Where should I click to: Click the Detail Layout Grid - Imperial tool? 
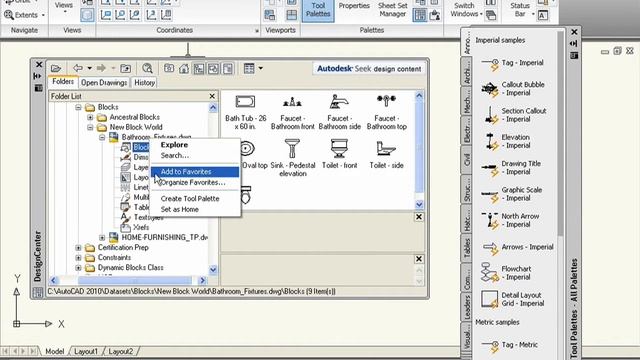click(513, 299)
